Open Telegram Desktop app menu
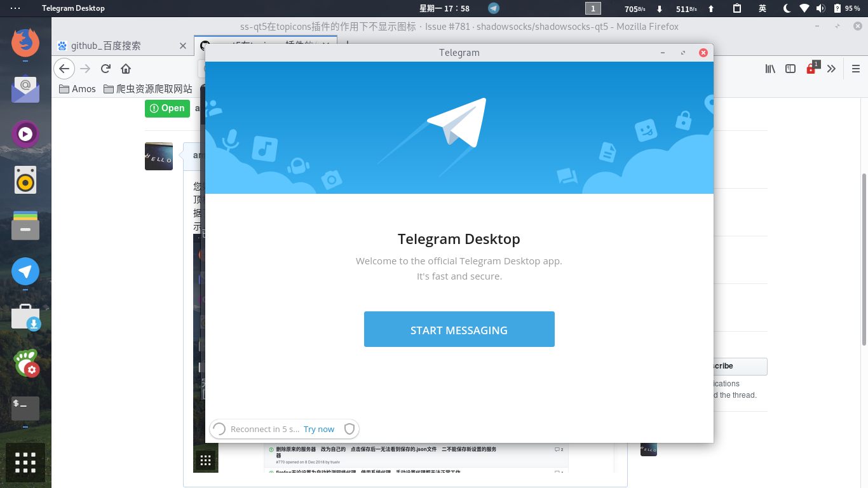 (73, 8)
